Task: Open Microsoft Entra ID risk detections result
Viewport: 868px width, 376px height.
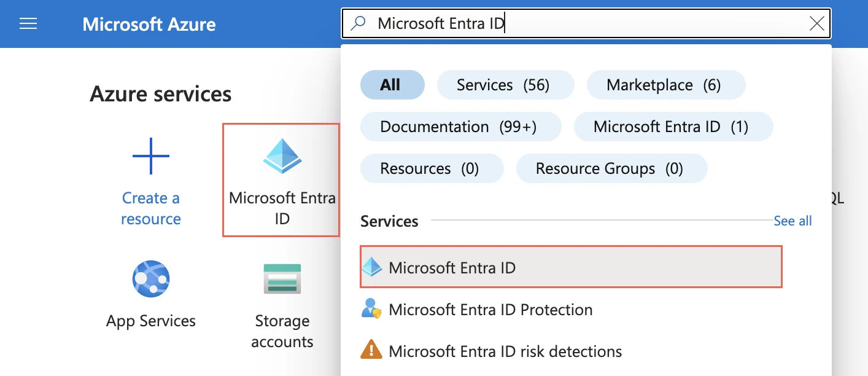Action: click(505, 351)
